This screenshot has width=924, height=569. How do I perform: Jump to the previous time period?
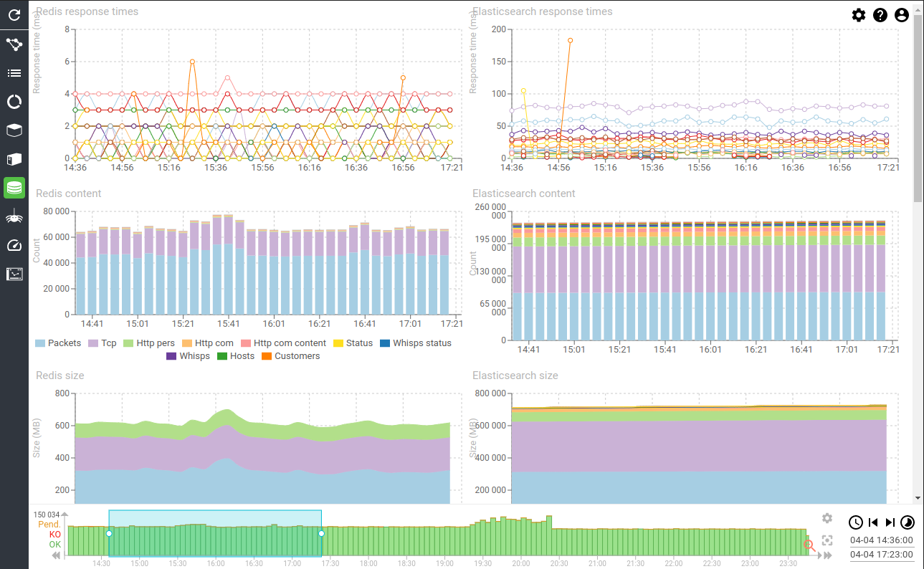tap(873, 522)
